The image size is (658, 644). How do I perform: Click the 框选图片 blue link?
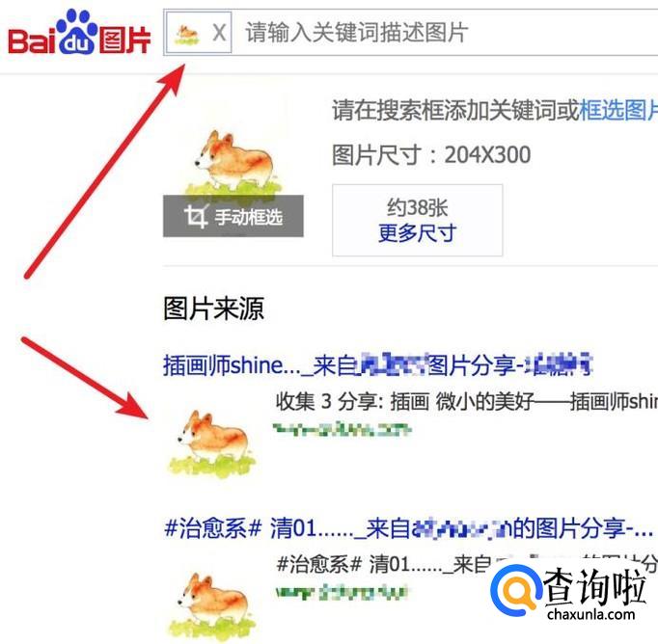pyautogui.click(x=618, y=110)
